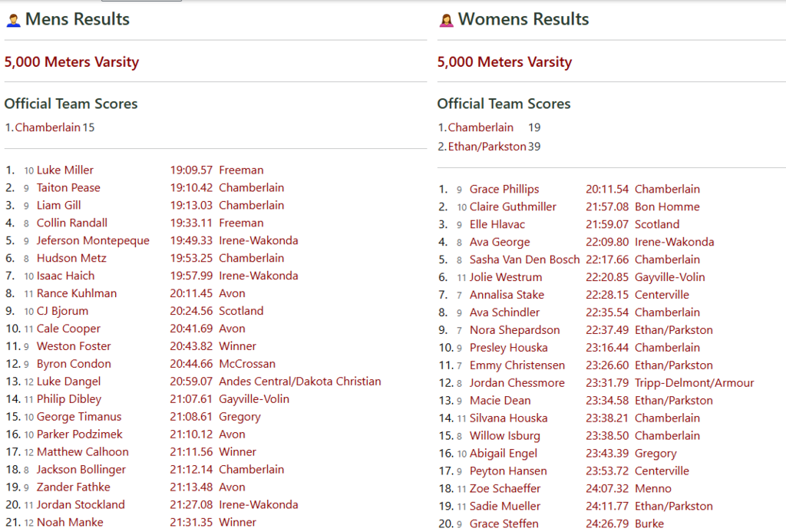Open the mens 5,000 Meters Varsity link
The width and height of the screenshot is (786, 532).
tap(71, 62)
